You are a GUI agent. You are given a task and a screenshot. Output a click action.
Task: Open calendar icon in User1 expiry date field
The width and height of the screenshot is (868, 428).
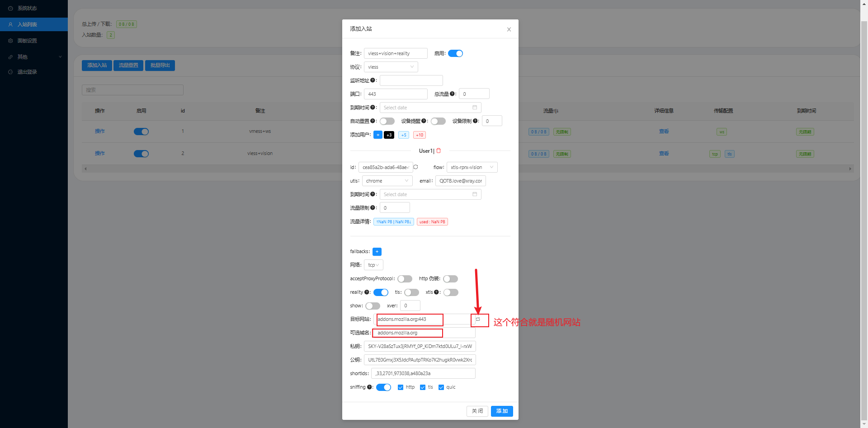(x=475, y=194)
